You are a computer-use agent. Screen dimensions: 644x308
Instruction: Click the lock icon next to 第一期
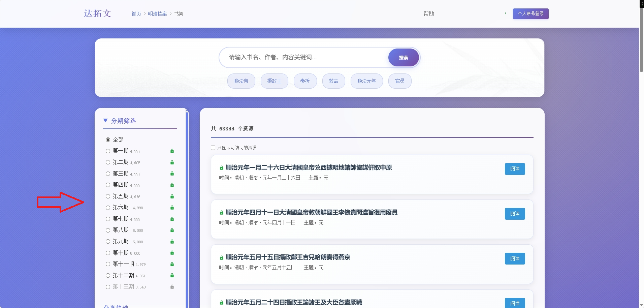tap(172, 151)
